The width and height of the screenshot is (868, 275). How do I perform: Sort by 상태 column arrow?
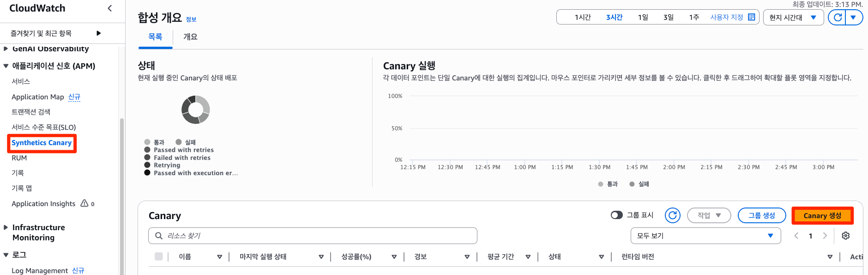tap(601, 257)
